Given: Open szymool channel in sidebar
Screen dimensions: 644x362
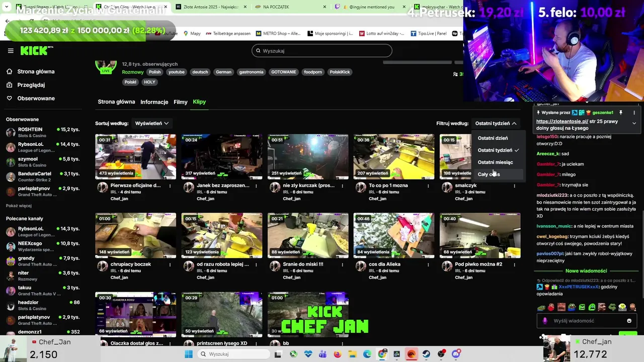Looking at the screenshot, I should (x=43, y=162).
